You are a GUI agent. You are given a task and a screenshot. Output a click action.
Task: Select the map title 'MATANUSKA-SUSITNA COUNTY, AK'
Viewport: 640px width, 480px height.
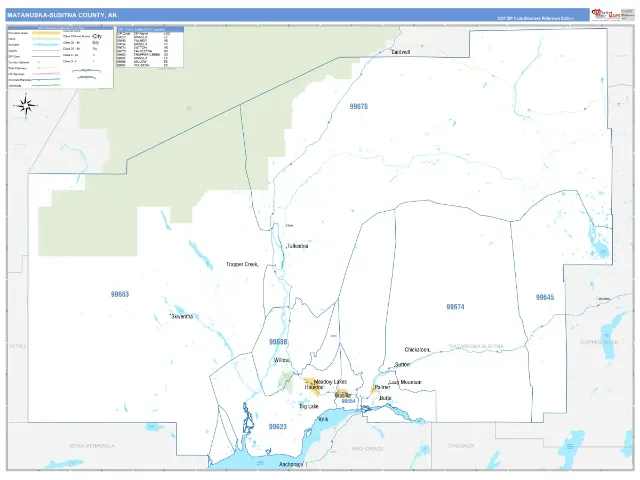[62, 15]
